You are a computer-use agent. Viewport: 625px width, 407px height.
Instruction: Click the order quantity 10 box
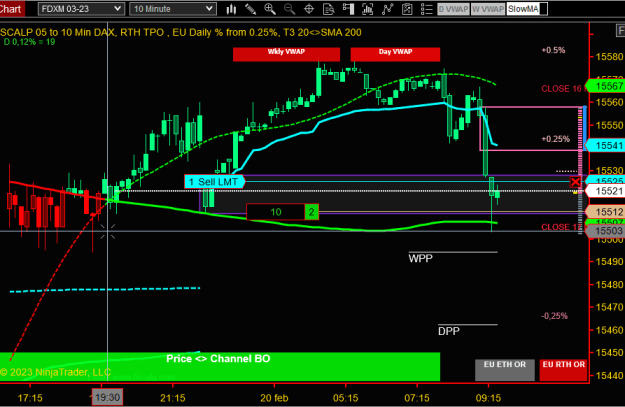(276, 212)
